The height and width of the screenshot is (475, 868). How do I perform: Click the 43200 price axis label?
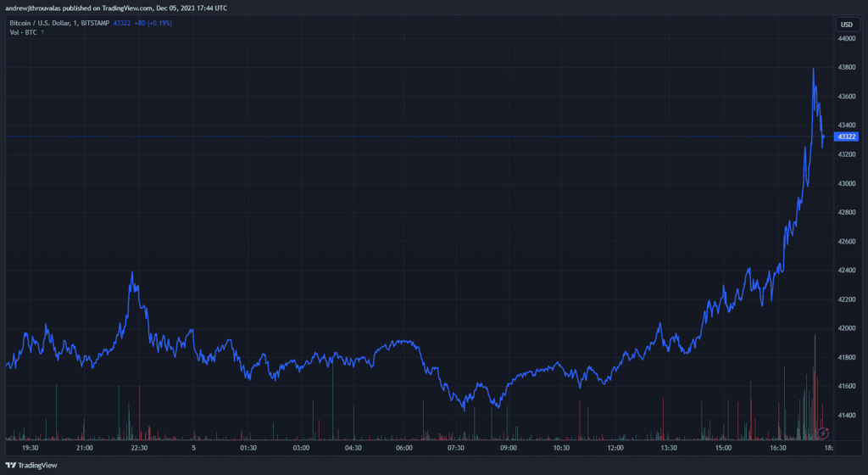[x=847, y=154]
